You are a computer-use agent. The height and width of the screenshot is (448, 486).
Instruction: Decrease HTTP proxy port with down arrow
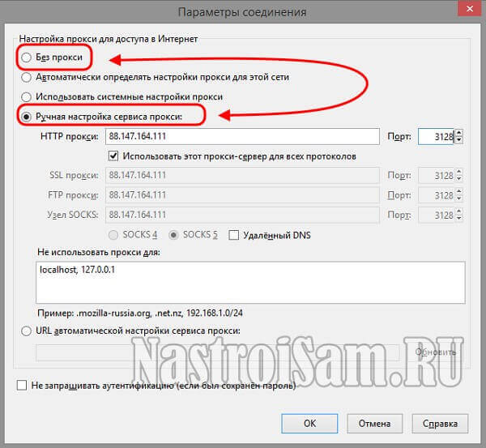[459, 141]
